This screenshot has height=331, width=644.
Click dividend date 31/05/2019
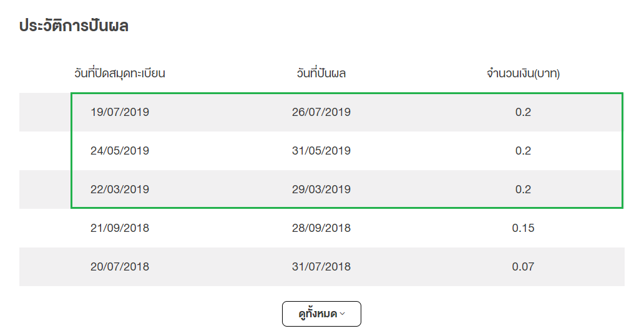[x=321, y=151]
